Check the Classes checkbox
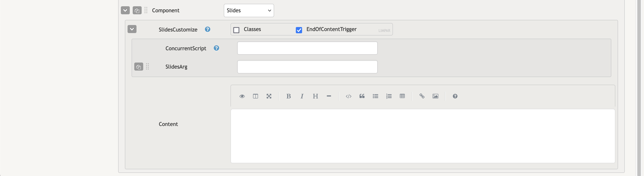 pyautogui.click(x=236, y=30)
